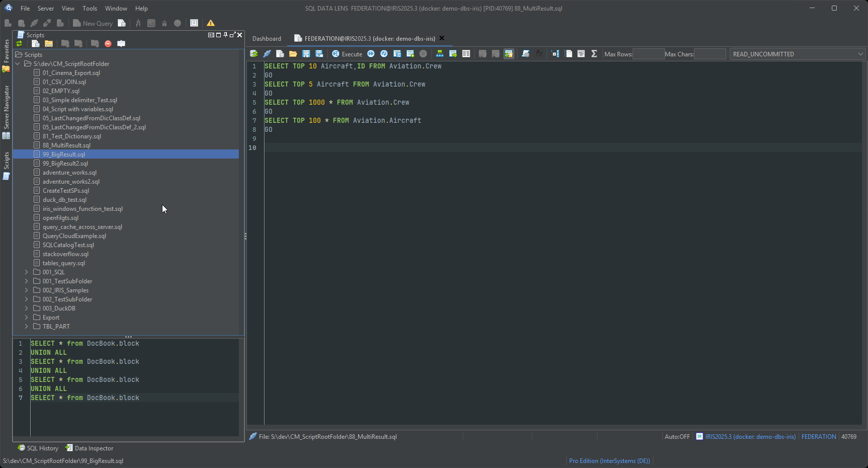The height and width of the screenshot is (468, 868).
Task: Close the Scripts panel with its X
Action: click(x=240, y=35)
